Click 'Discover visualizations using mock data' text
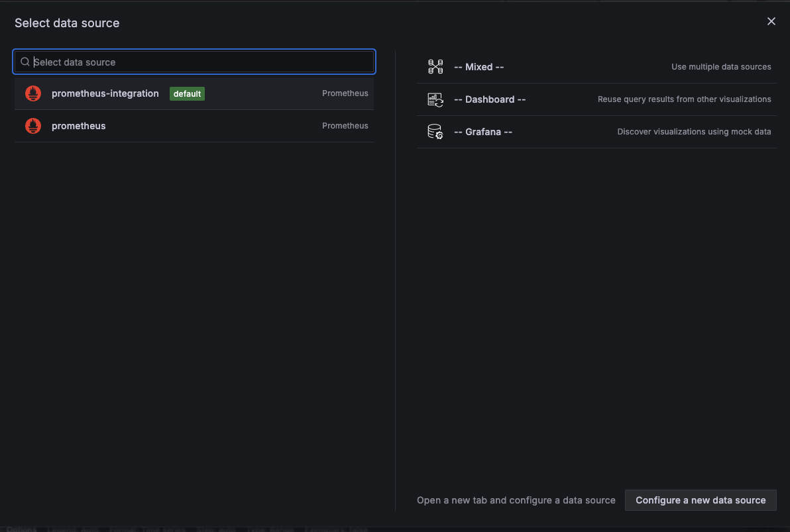This screenshot has height=532, width=790. coord(694,131)
